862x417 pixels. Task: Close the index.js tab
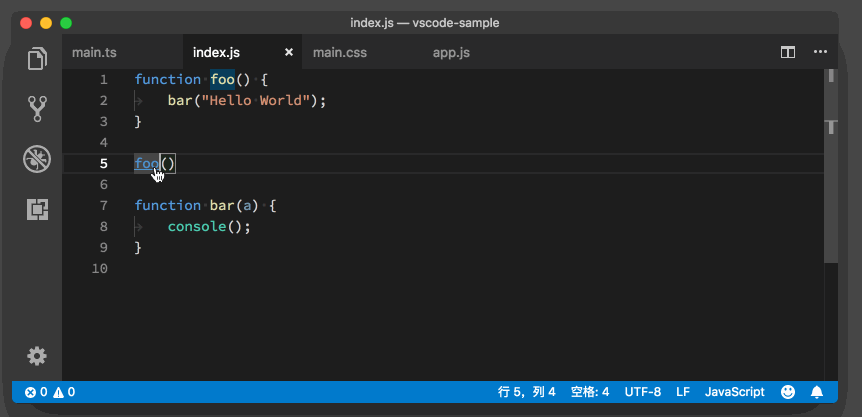pos(289,52)
